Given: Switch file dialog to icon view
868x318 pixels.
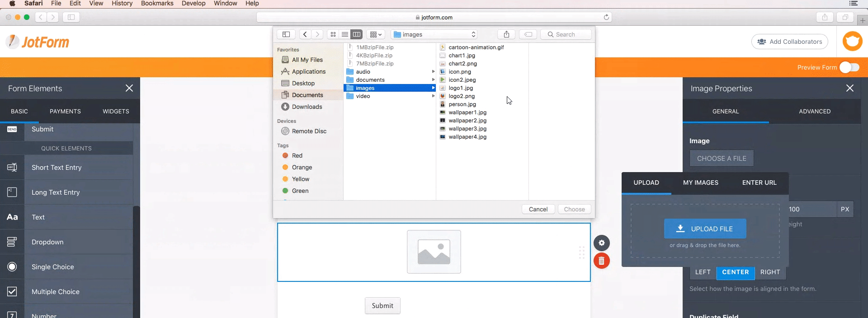Looking at the screenshot, I should (333, 34).
